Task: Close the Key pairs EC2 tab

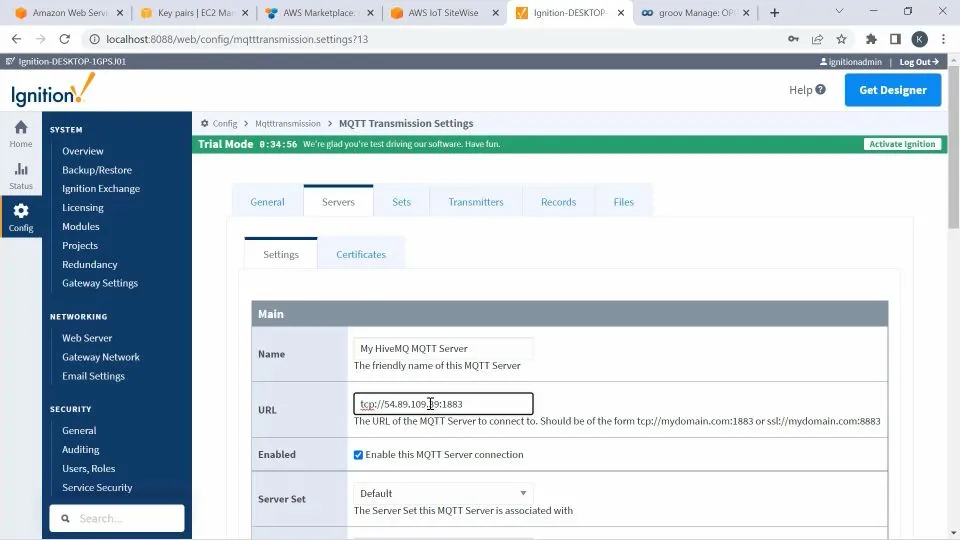Action: (245, 13)
